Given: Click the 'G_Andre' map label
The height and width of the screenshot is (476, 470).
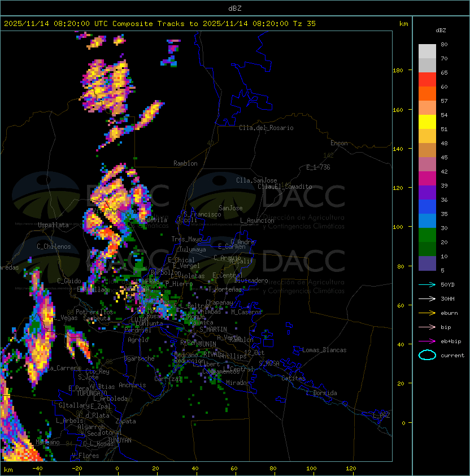Looking at the screenshot, I should [x=242, y=242].
